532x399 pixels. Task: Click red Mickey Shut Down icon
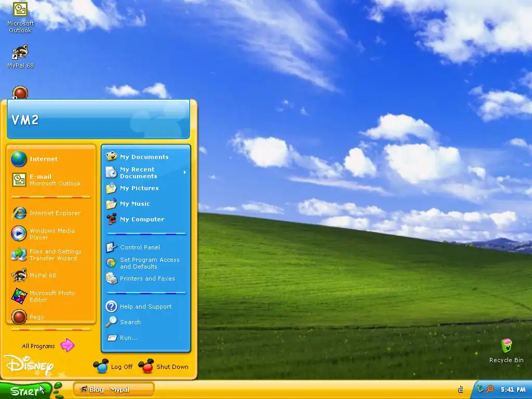pos(146,366)
